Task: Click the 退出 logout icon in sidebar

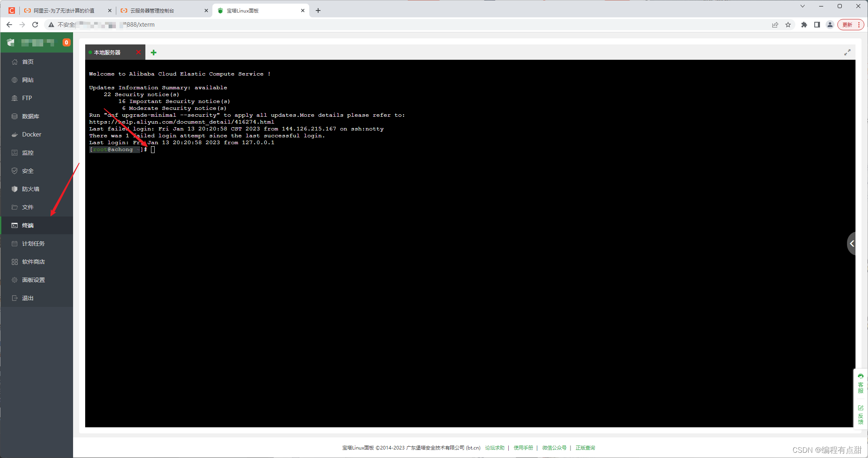Action: (15, 298)
